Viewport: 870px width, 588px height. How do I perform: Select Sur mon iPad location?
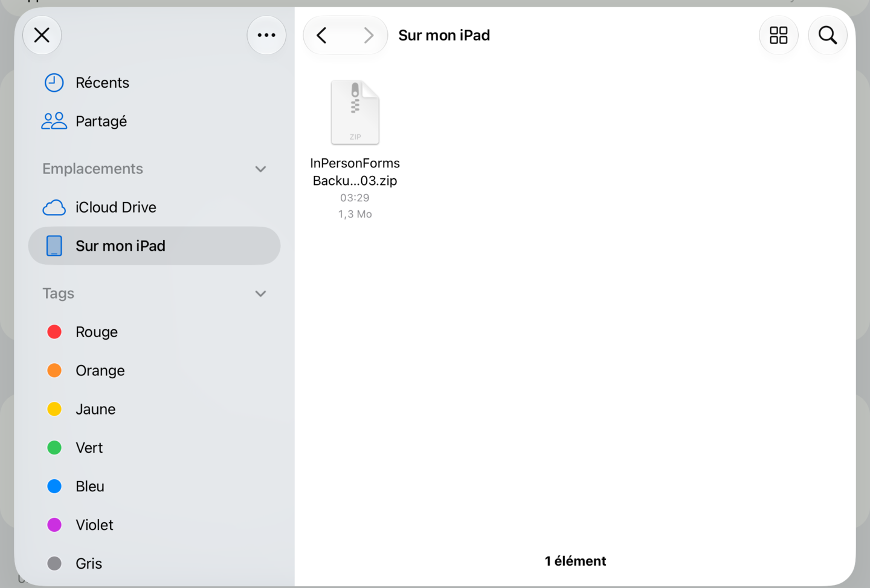click(155, 246)
